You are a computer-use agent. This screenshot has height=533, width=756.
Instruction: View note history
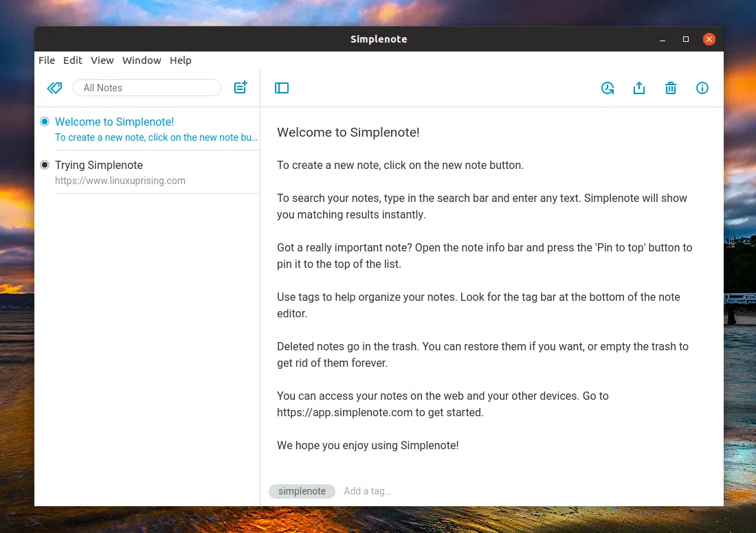pos(608,88)
